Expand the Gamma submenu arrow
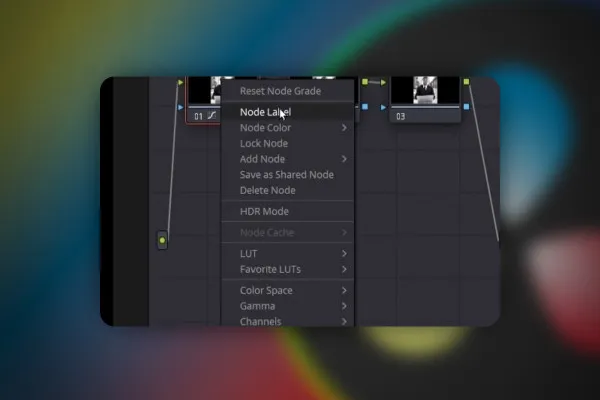This screenshot has height=400, width=600. pyautogui.click(x=344, y=306)
